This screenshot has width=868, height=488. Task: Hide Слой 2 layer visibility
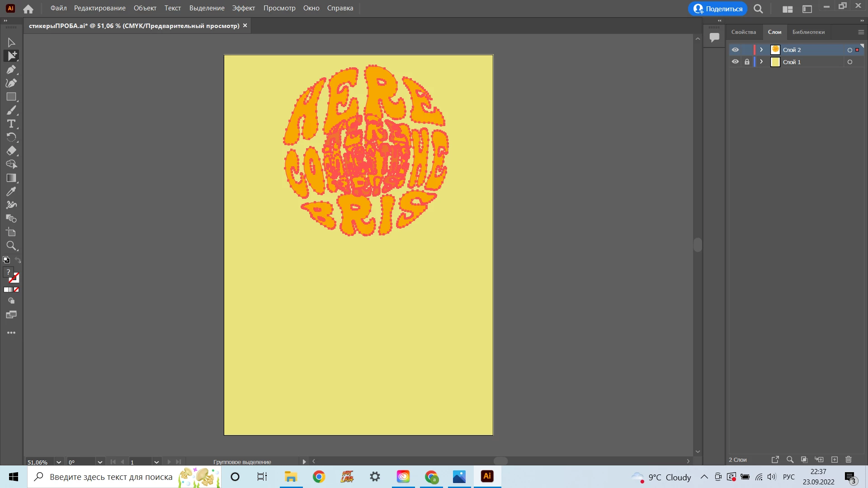click(735, 50)
